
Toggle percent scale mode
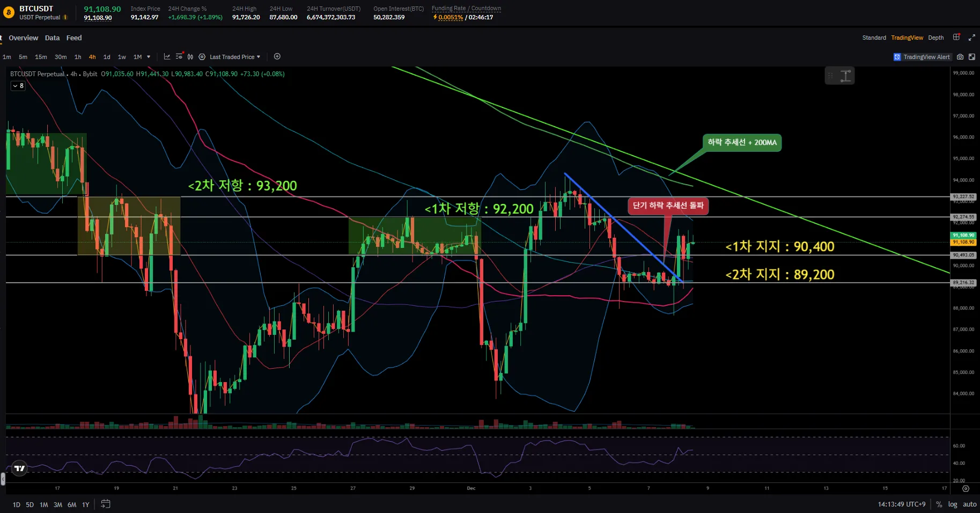click(939, 504)
